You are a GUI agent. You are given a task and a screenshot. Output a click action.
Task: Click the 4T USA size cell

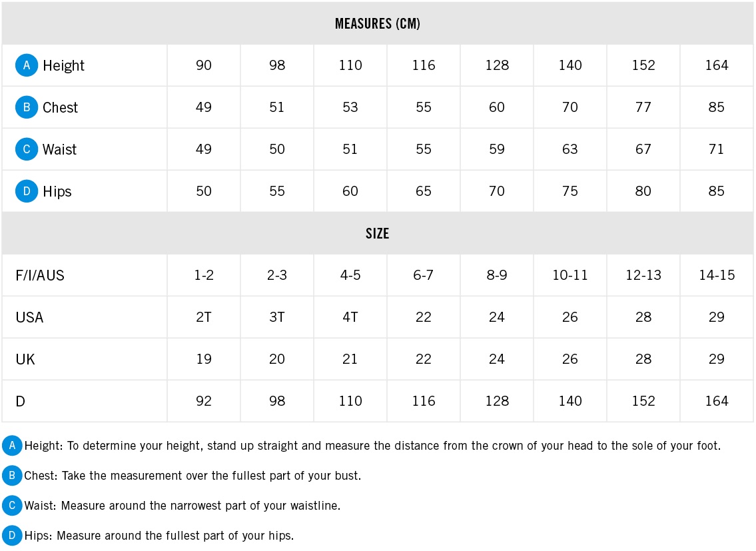pos(350,317)
